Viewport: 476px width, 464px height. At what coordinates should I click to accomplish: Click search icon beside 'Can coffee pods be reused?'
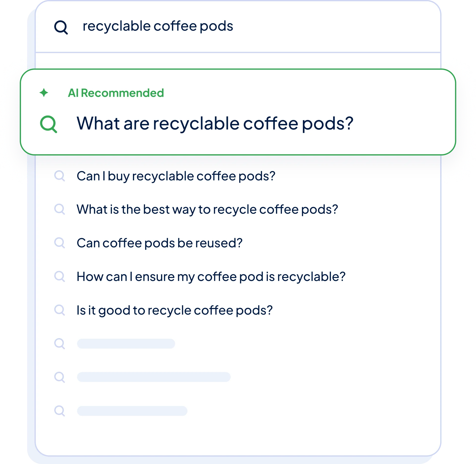point(59,243)
